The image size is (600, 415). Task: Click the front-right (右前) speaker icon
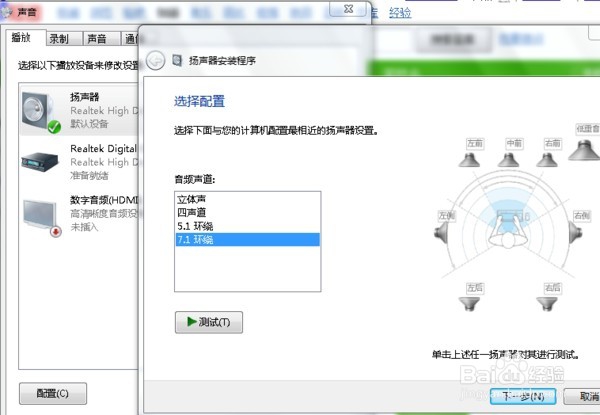click(547, 159)
